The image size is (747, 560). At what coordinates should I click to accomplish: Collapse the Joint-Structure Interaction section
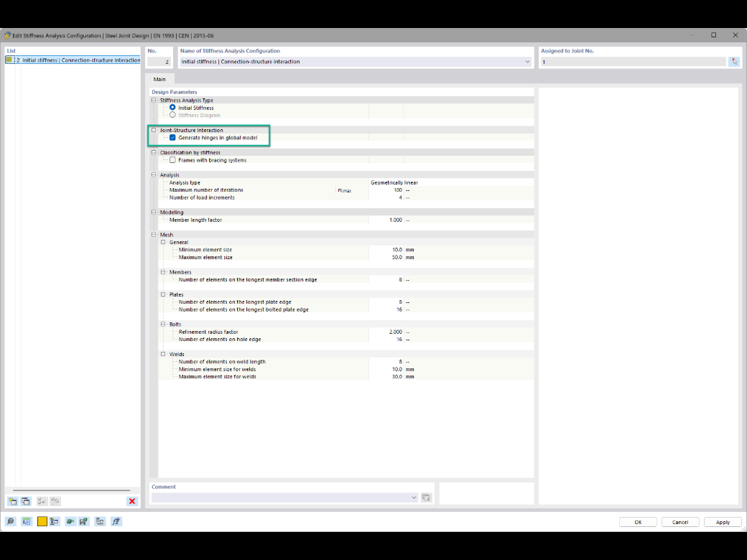click(x=154, y=130)
